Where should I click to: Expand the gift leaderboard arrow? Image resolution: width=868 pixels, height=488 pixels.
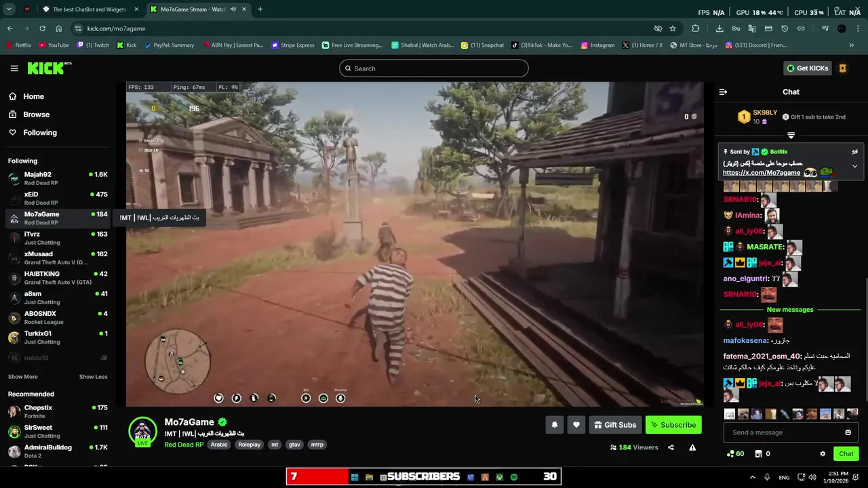(791, 136)
